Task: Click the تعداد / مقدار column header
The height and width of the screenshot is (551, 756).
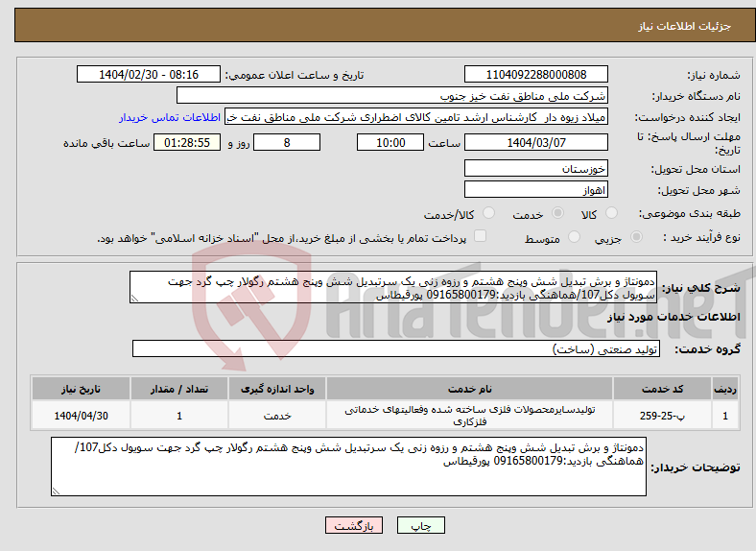Action: (178, 389)
